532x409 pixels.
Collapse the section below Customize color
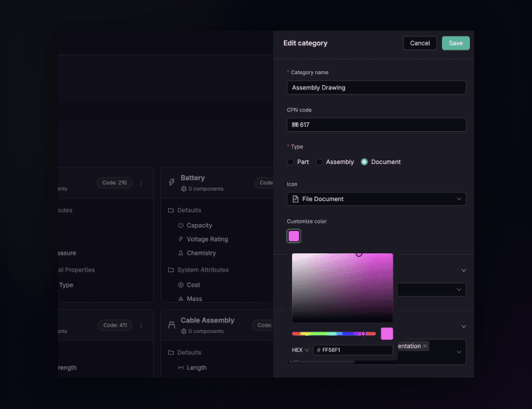(x=464, y=270)
